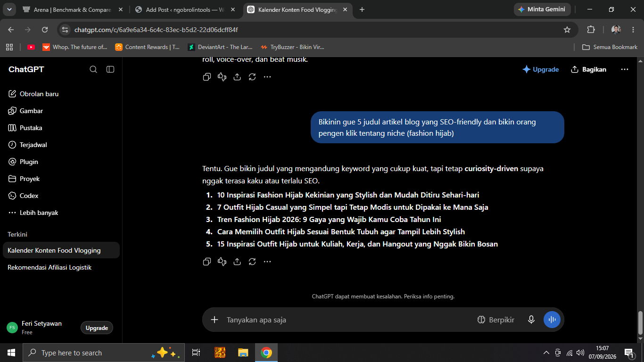Show hidden icons in the system tray
The width and height of the screenshot is (644, 362).
coord(546,353)
